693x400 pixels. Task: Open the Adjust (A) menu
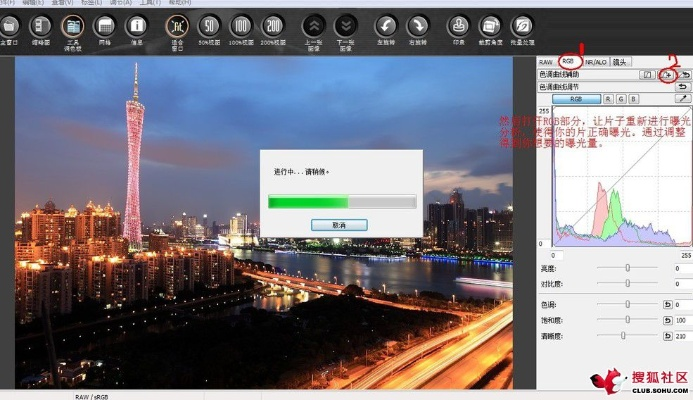tap(121, 2)
